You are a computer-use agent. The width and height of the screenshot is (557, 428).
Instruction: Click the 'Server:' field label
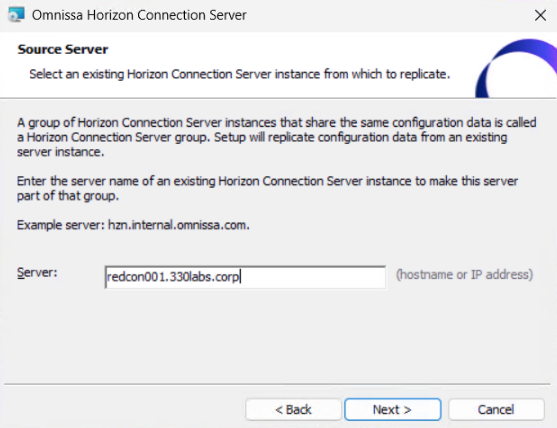37,273
